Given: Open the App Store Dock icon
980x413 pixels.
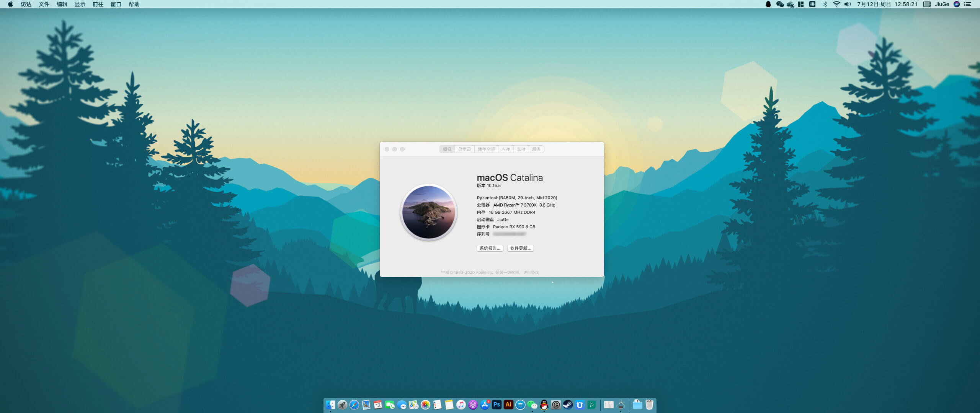Looking at the screenshot, I should point(485,405).
